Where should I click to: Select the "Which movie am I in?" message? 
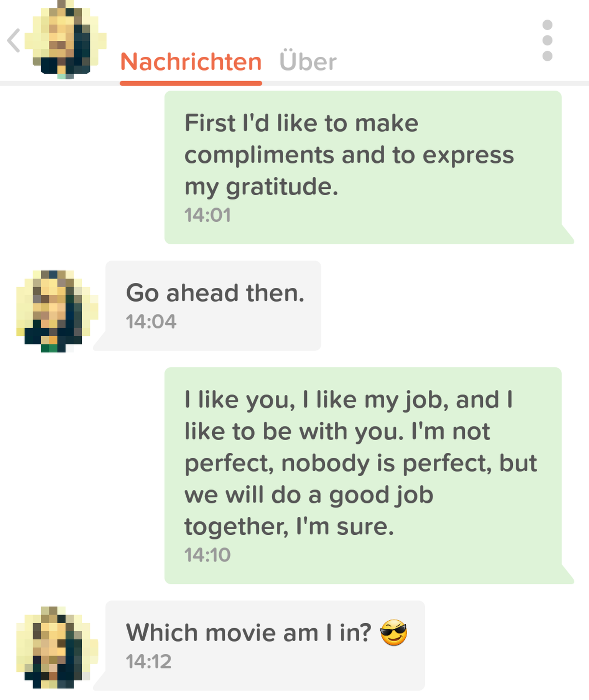[265, 645]
